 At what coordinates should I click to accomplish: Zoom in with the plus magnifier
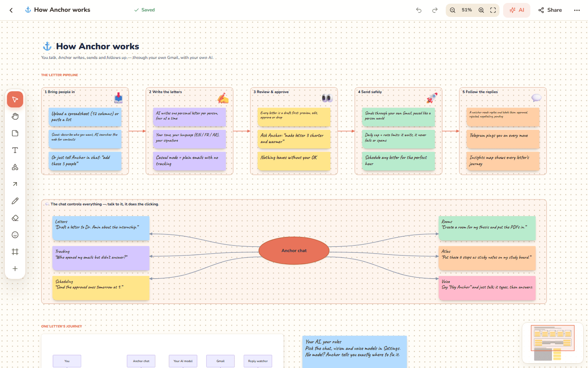click(481, 10)
